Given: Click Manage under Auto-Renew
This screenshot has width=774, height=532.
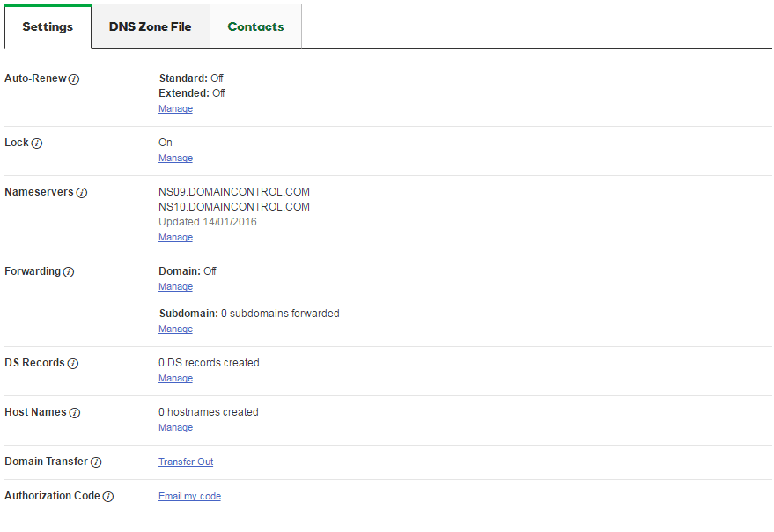Looking at the screenshot, I should (x=175, y=108).
